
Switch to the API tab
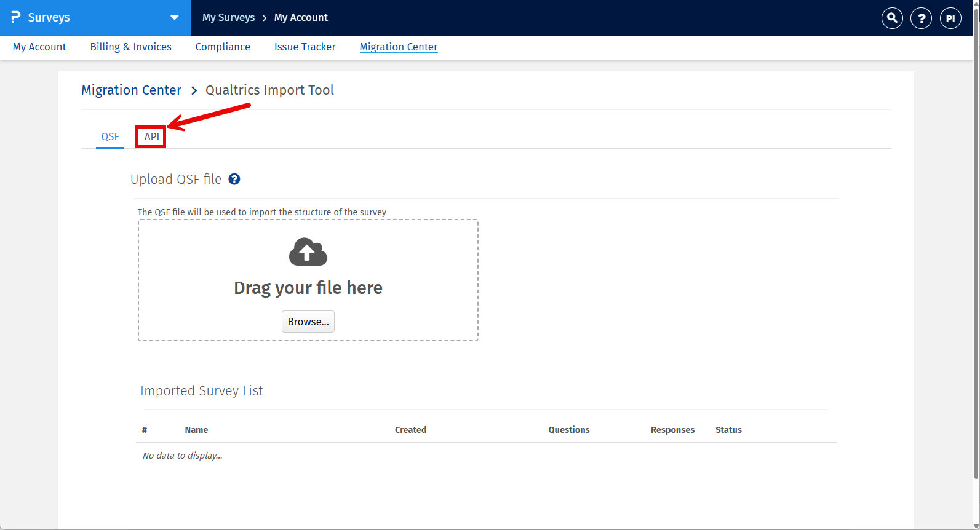coord(151,136)
